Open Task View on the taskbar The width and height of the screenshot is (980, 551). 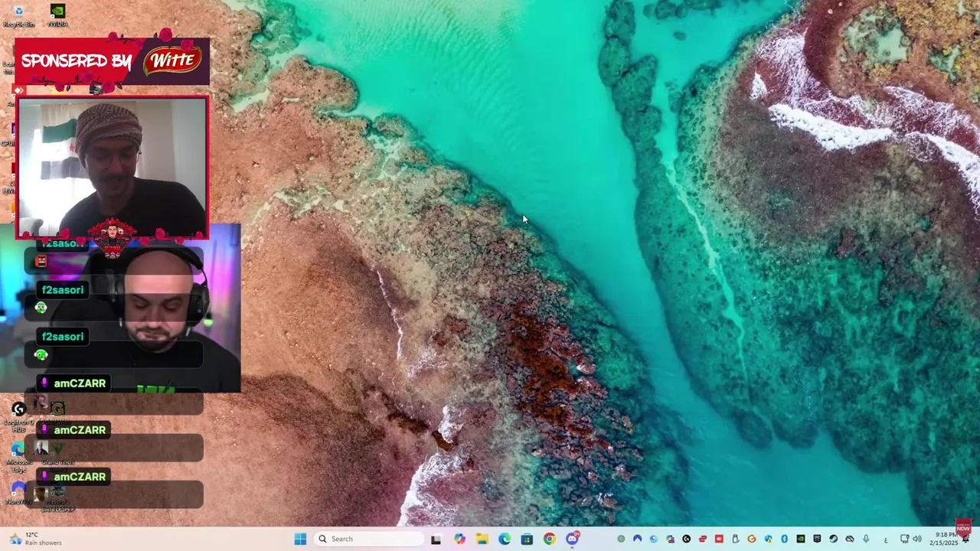(436, 539)
